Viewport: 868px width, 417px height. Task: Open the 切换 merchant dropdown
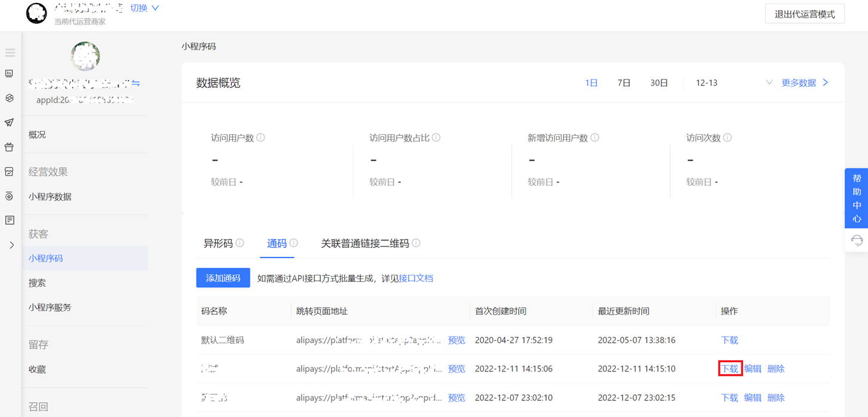tap(145, 8)
